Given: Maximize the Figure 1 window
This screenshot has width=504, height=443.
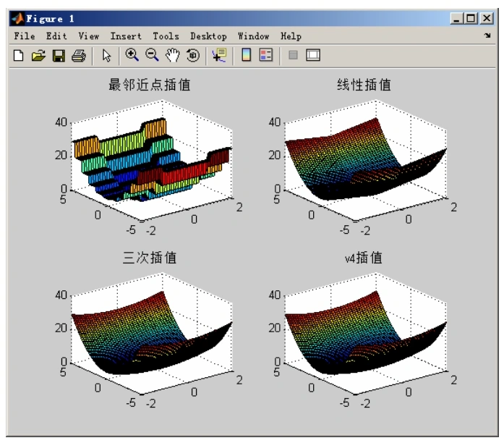Looking at the screenshot, I should 471,18.
